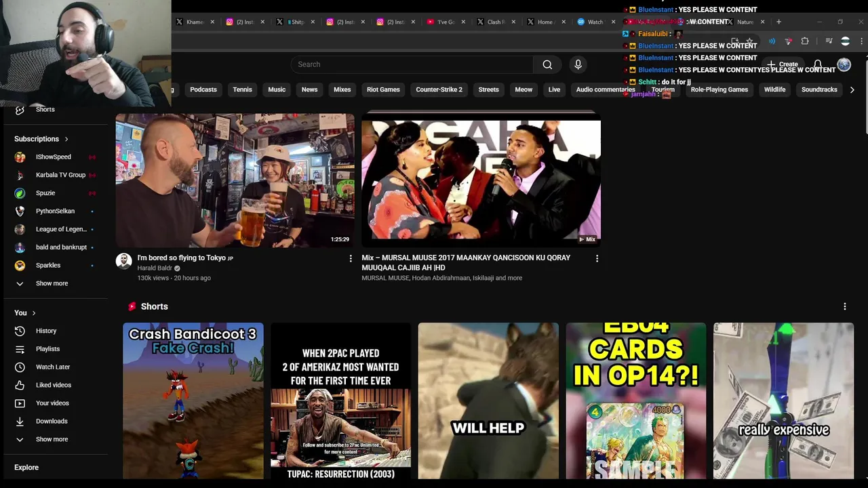Select the Podcasts filter chip
The height and width of the screenshot is (488, 868).
click(203, 89)
